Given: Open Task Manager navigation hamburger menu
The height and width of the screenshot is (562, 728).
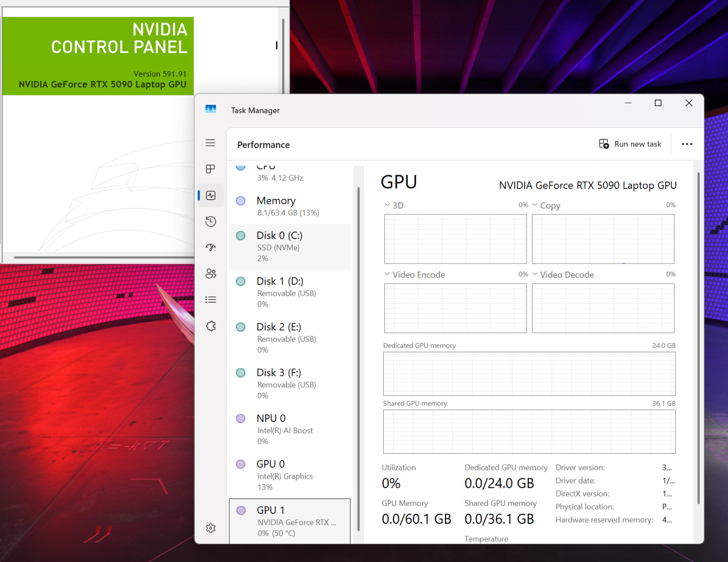Looking at the screenshot, I should 210,143.
